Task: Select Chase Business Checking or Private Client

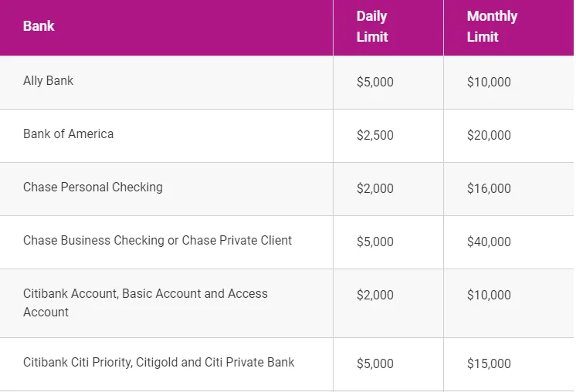Action: click(x=158, y=241)
